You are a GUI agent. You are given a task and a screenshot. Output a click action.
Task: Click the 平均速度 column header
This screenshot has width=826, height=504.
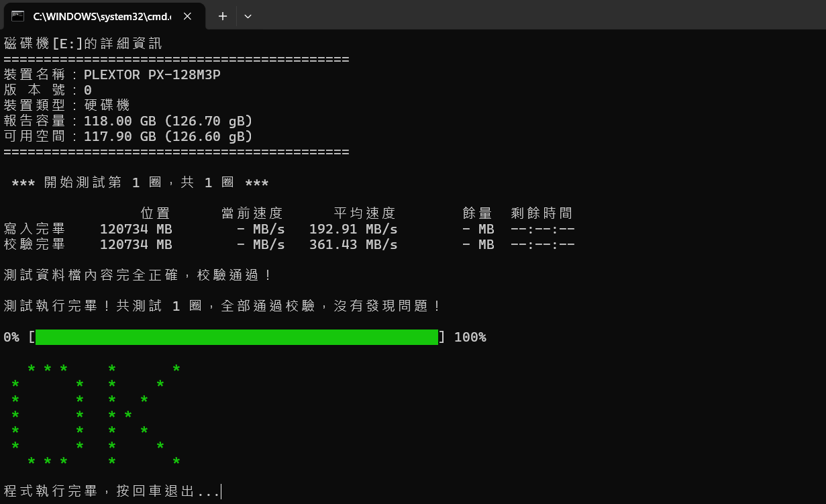[365, 213]
